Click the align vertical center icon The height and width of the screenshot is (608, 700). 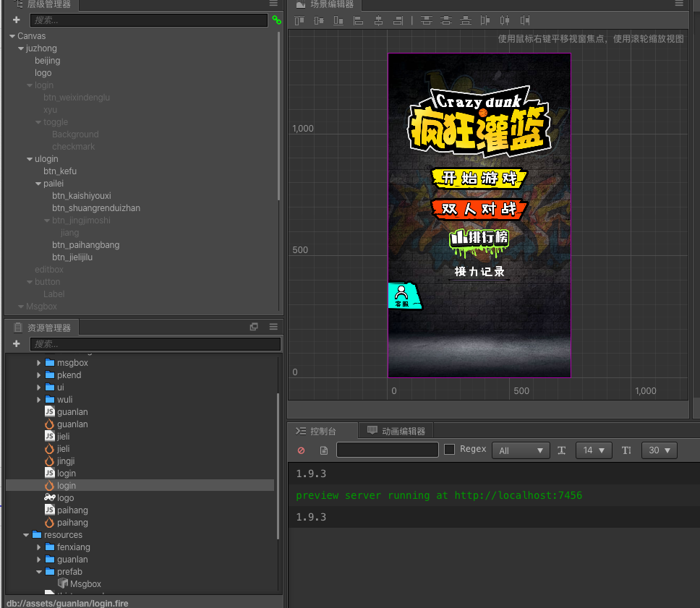point(319,20)
